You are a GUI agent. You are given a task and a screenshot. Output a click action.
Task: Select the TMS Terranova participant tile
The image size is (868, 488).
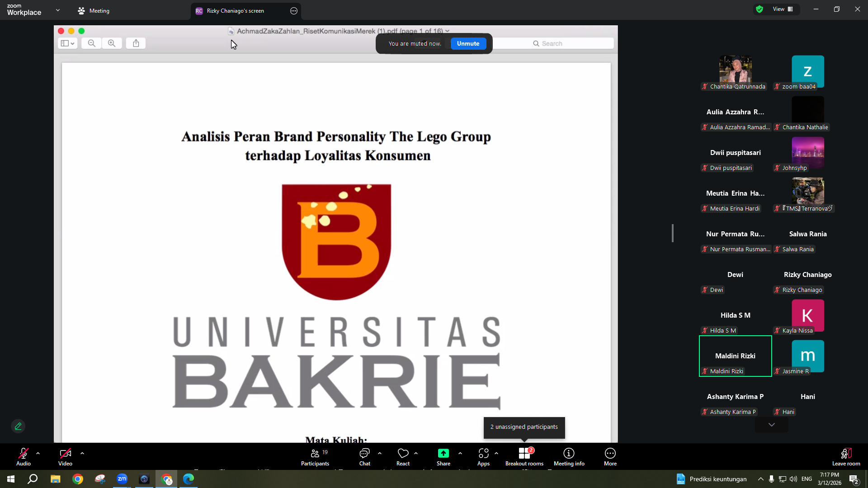(x=808, y=193)
